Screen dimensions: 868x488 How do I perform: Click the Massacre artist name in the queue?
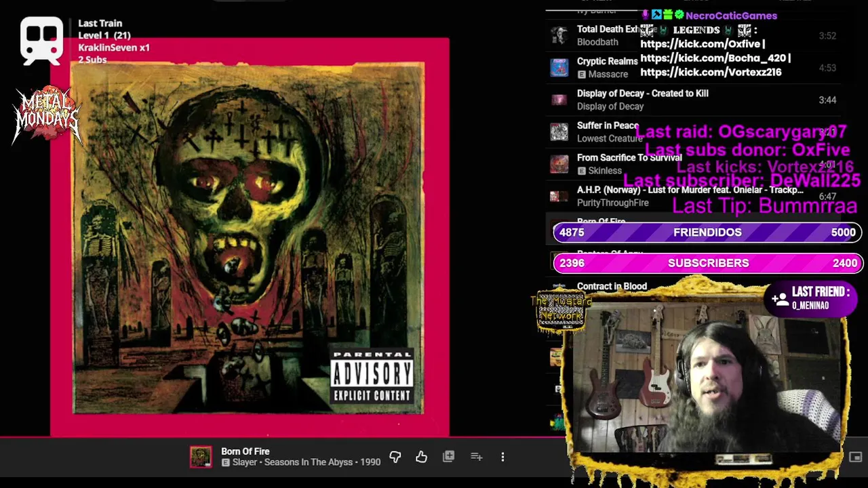608,74
